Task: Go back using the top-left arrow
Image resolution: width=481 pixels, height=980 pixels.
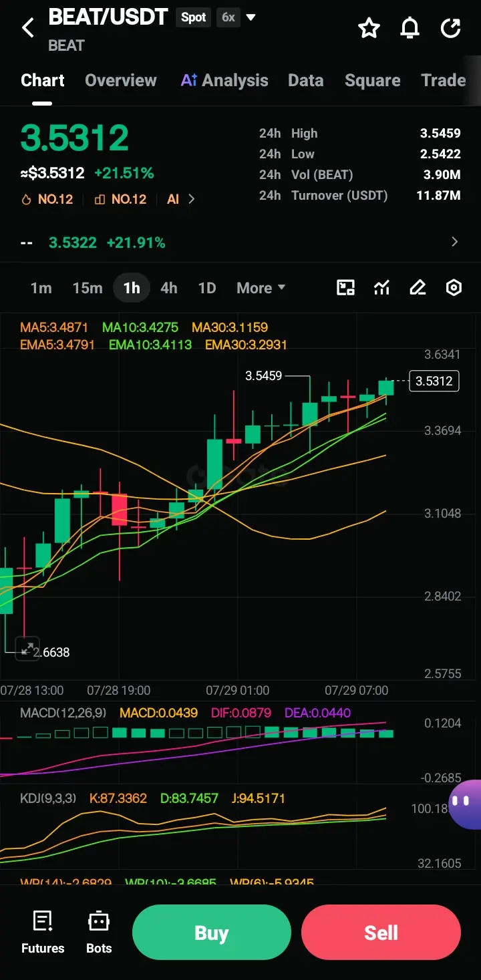Action: tap(28, 28)
